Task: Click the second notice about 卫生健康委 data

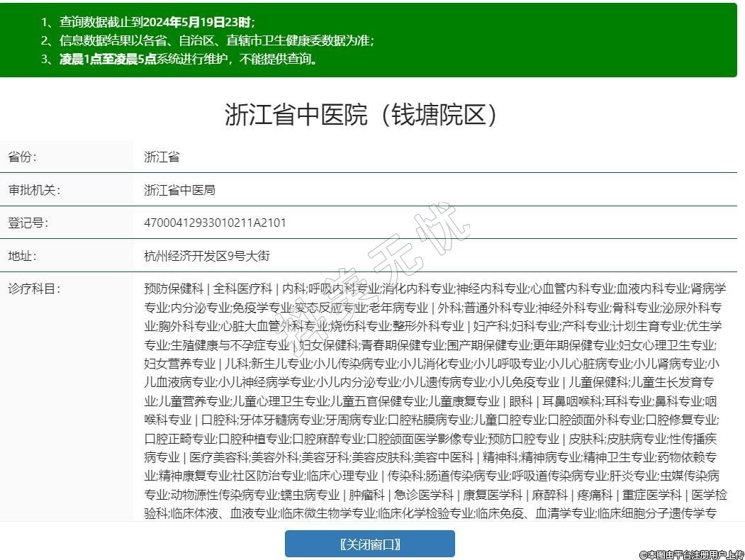Action: (207, 40)
